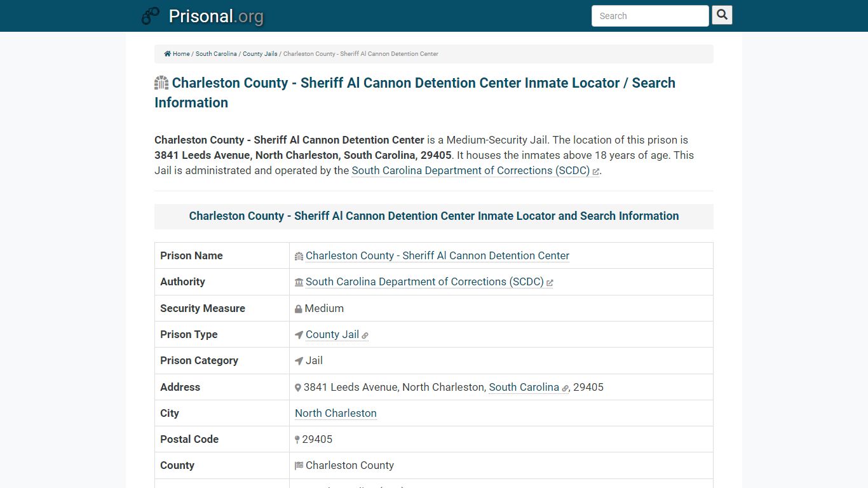The height and width of the screenshot is (488, 868).
Task: Click the Postal Code row label
Action: pyautogui.click(x=189, y=439)
